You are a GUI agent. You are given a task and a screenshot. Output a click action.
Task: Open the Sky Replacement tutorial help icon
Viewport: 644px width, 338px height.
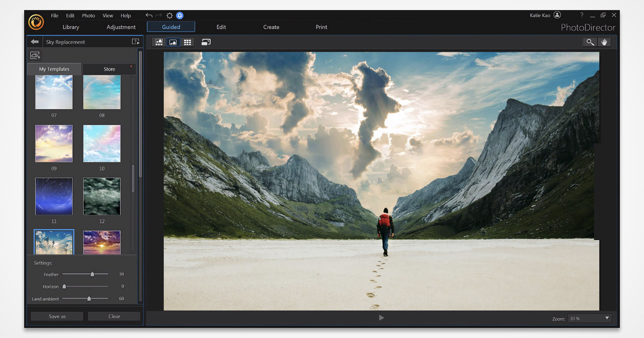pyautogui.click(x=136, y=42)
